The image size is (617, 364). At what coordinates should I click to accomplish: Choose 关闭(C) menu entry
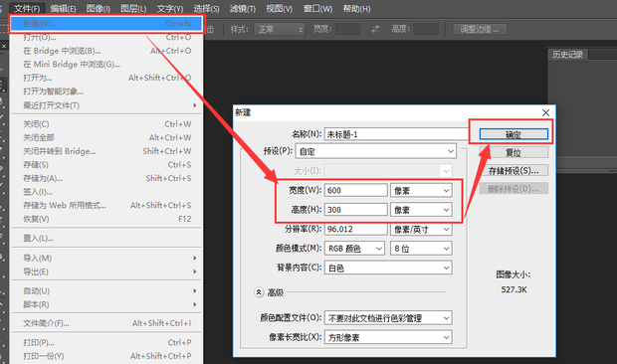[x=106, y=124]
